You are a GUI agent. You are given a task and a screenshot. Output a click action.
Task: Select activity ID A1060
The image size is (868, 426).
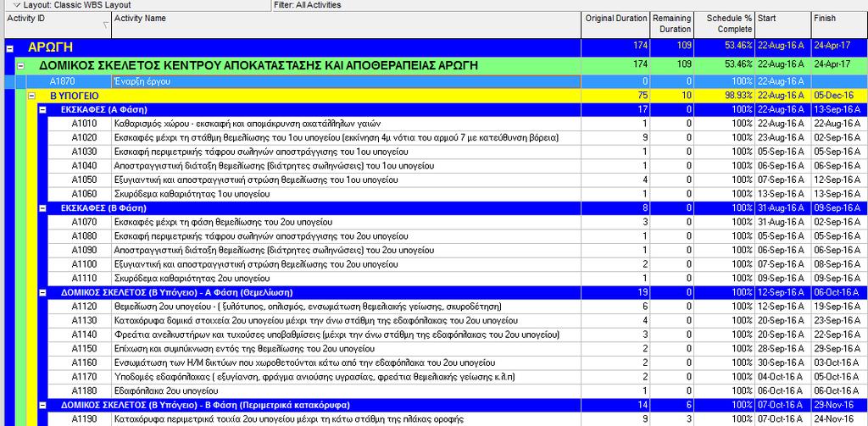pyautogui.click(x=84, y=194)
